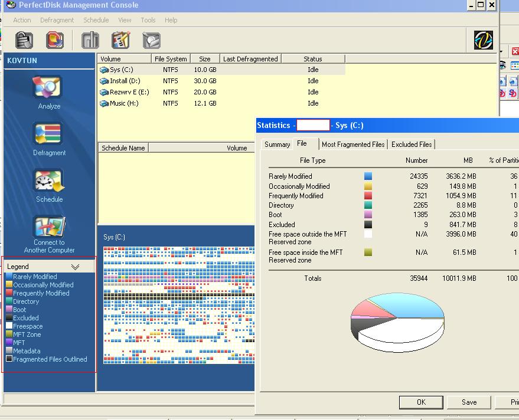Viewport: 519px width, 420px height.
Task: Click the disk properties toolbar icon
Action: tap(152, 40)
